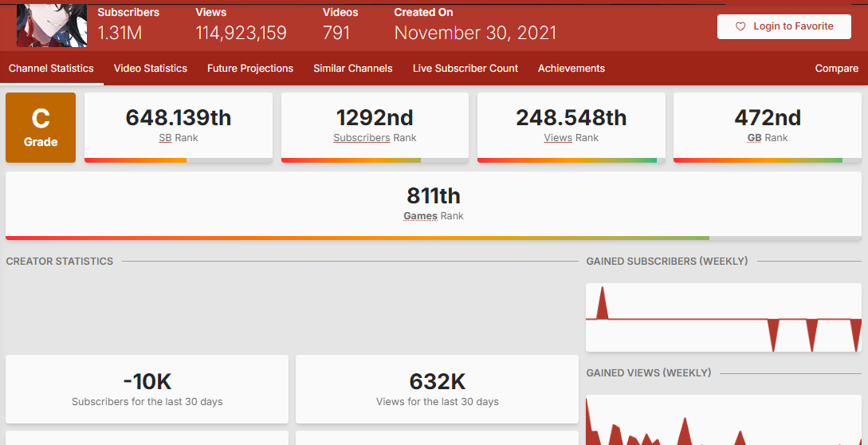The width and height of the screenshot is (868, 445).
Task: Click the Games rank link
Action: [421, 216]
